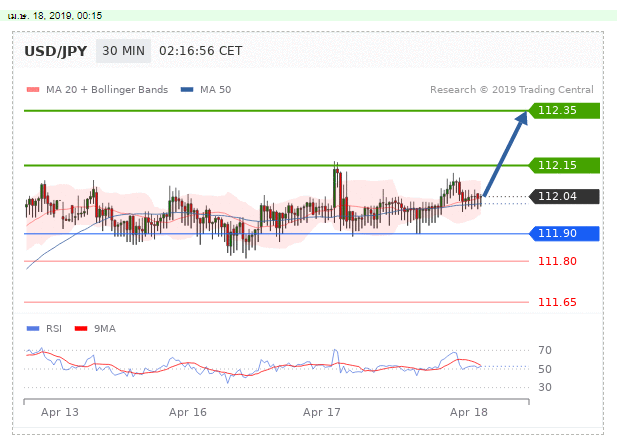Open the Research Trading Central copyright link
Viewport: 617px width, 444px height.
tap(515, 90)
